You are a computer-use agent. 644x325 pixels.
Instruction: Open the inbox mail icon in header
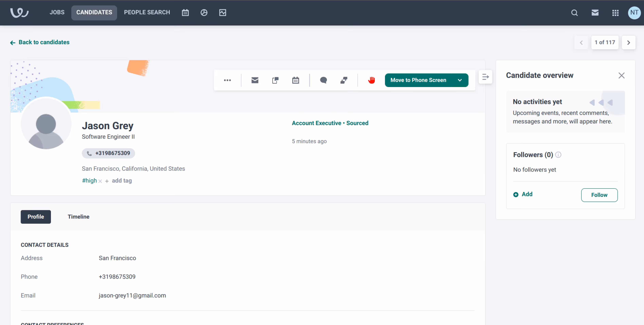tap(595, 13)
